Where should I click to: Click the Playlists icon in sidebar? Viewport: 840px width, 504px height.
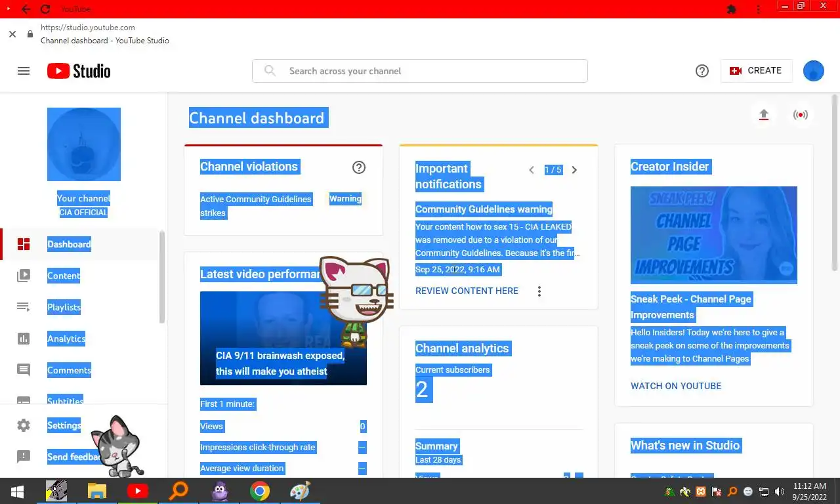coord(24,307)
